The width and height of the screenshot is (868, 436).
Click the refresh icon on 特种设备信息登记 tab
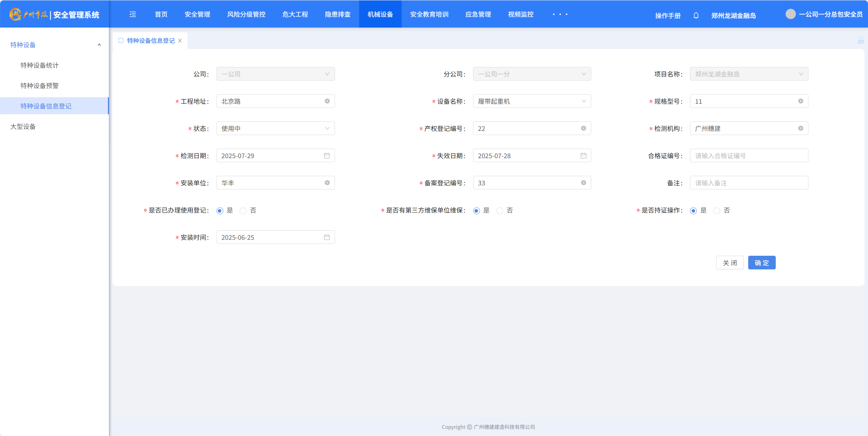click(x=121, y=40)
